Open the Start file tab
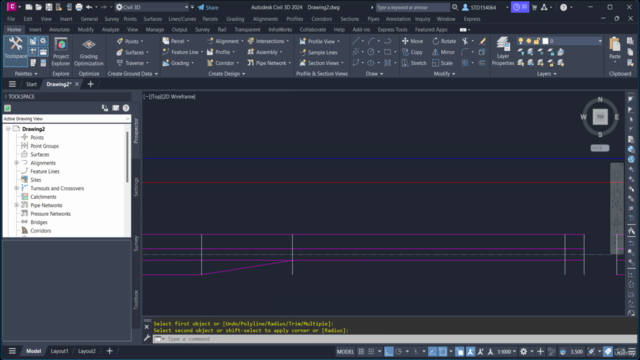640x360 pixels. click(31, 84)
